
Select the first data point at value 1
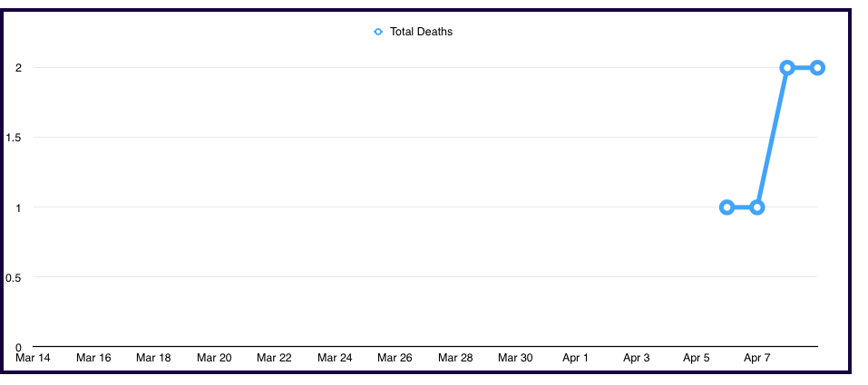coord(727,207)
